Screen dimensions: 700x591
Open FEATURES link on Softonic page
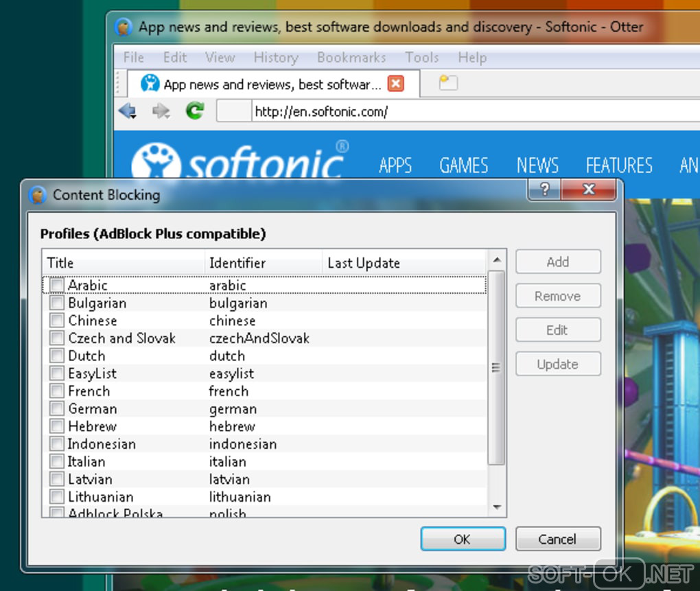pyautogui.click(x=619, y=165)
